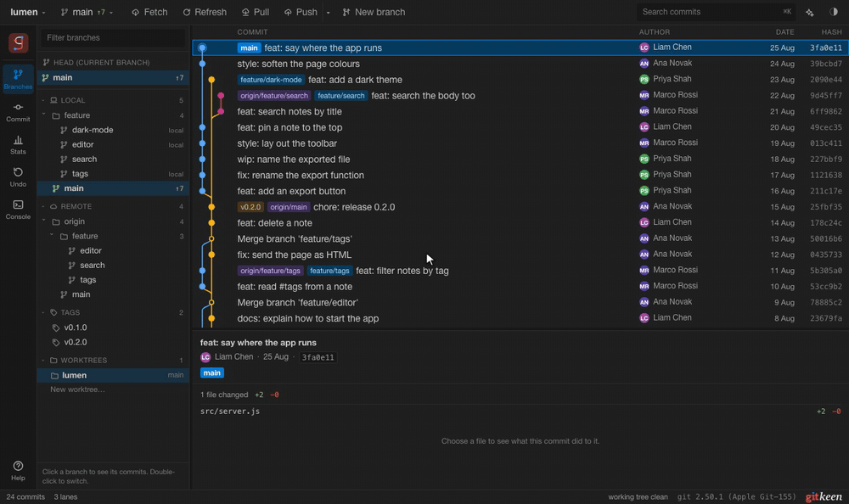Viewport: 849px width, 504px height.
Task: Focus the Search commits field
Action: [716, 12]
